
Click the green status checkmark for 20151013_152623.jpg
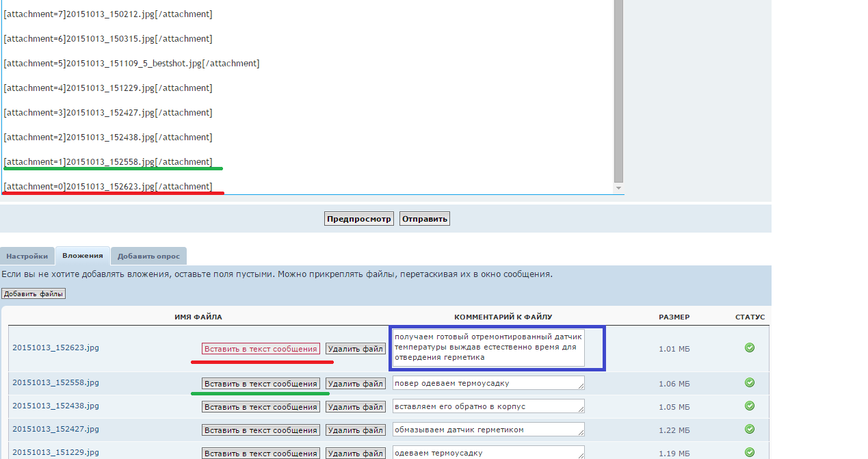click(750, 347)
